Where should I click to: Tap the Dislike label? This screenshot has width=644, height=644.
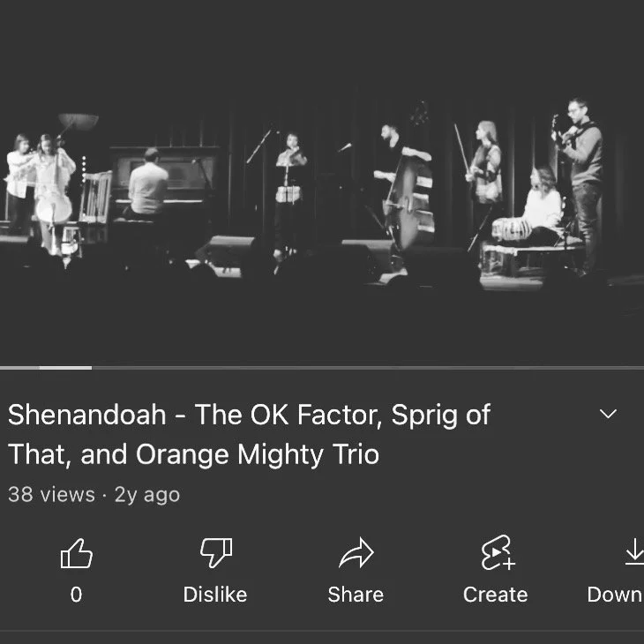pos(215,595)
